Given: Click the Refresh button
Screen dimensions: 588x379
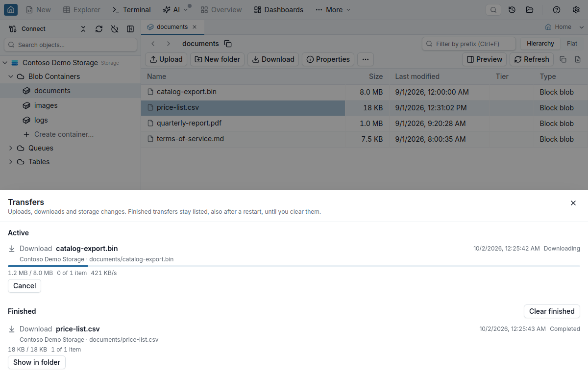Looking at the screenshot, I should (x=532, y=59).
